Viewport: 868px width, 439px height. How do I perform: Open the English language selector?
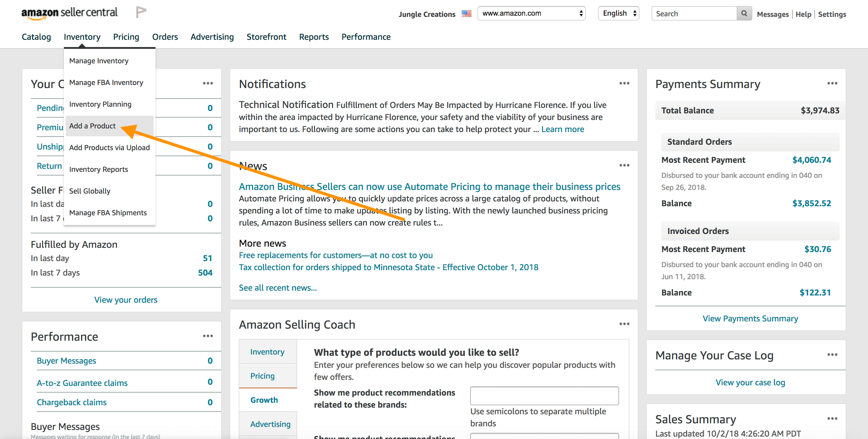pyautogui.click(x=619, y=14)
